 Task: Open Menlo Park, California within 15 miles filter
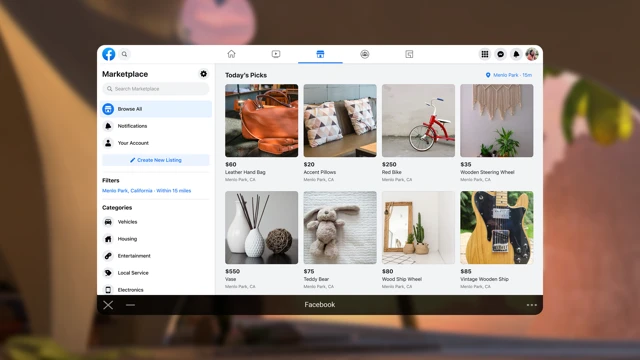(x=147, y=191)
